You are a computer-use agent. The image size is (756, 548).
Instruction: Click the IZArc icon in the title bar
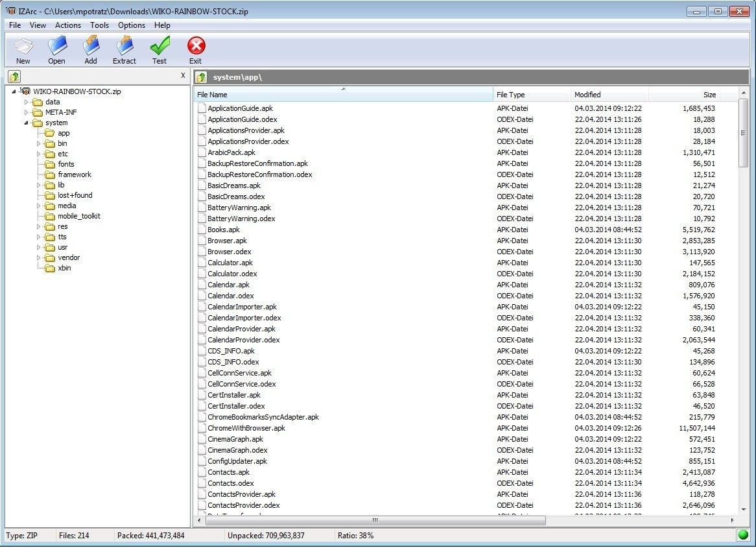click(10, 10)
